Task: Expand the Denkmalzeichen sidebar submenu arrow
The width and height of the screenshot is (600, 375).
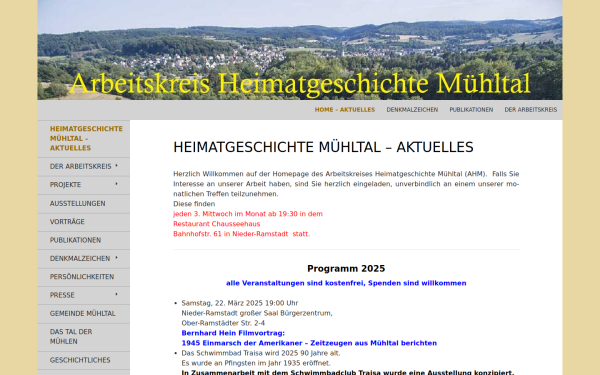Action: pyautogui.click(x=116, y=258)
